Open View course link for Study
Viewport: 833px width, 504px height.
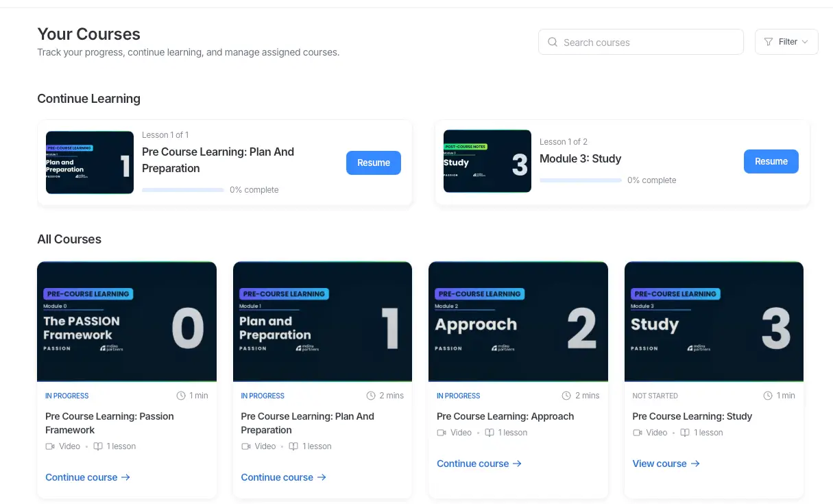(666, 464)
